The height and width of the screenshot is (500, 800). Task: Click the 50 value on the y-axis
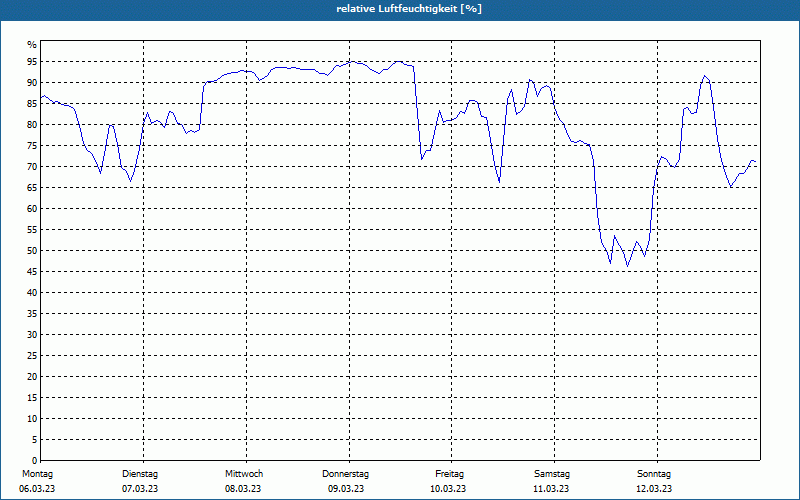pyautogui.click(x=32, y=251)
